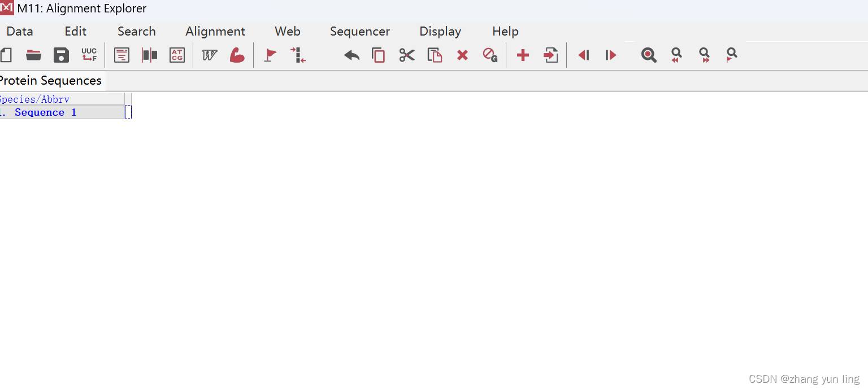
Task: Open the Help menu
Action: pyautogui.click(x=505, y=32)
